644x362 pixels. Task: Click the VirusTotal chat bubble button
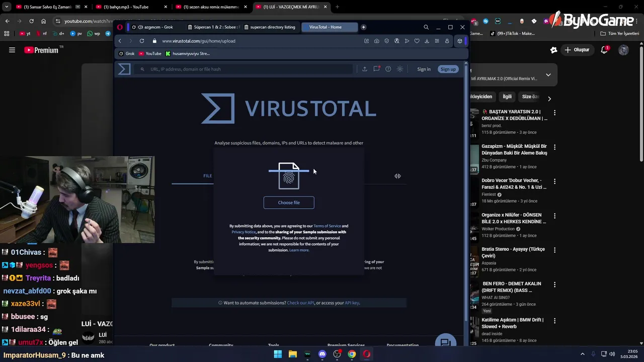[x=445, y=342]
